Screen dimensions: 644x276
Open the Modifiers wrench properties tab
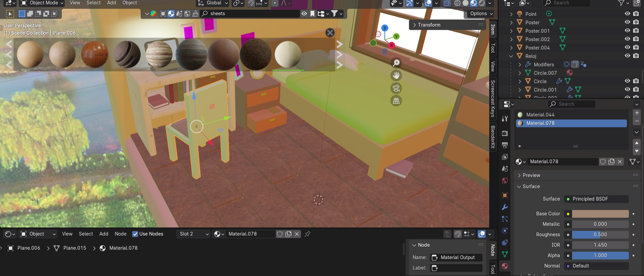505,207
